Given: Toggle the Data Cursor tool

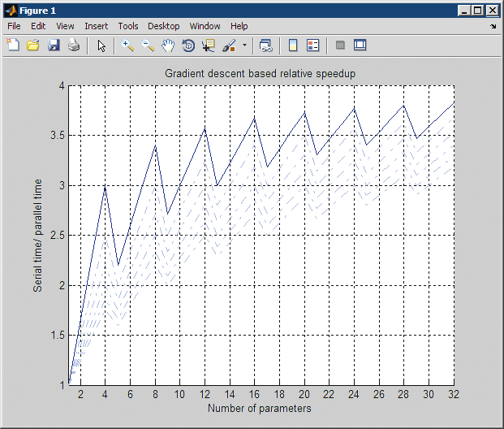Looking at the screenshot, I should [209, 45].
